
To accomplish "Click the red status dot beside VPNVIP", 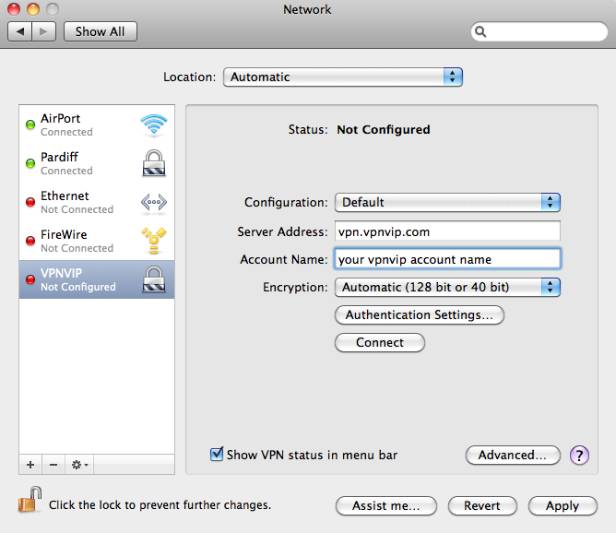I will coord(30,279).
